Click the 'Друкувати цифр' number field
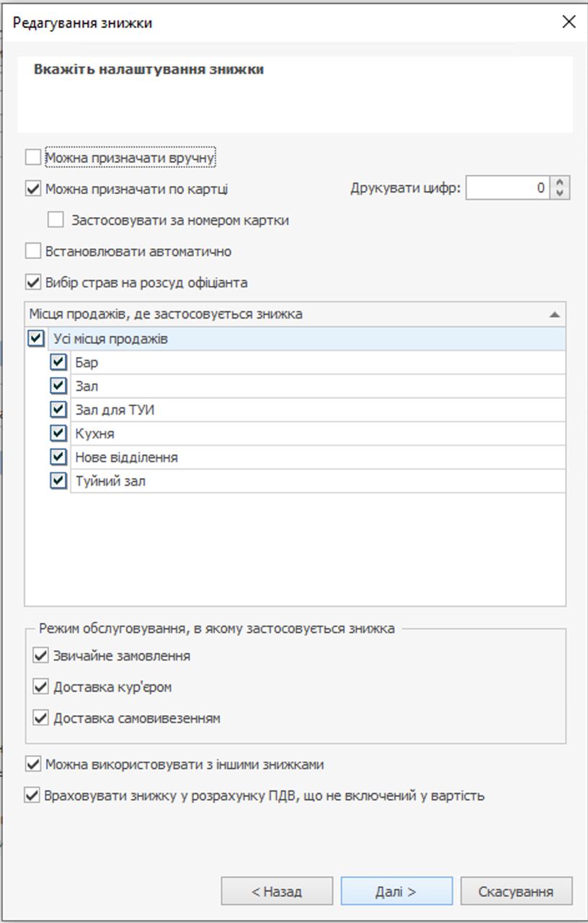The image size is (588, 923). 507,189
